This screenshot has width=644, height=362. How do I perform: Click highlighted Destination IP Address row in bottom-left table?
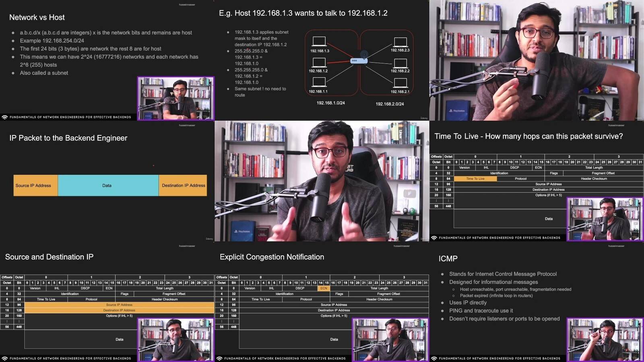119,310
